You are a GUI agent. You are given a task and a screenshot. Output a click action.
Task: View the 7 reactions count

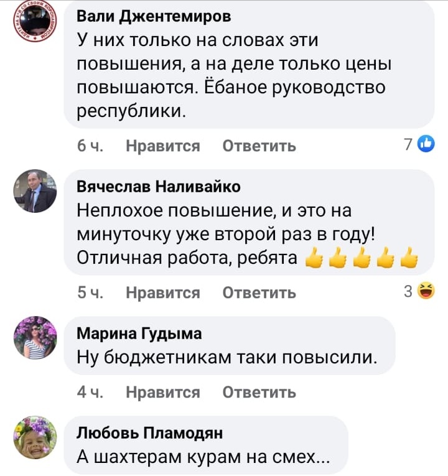408,144
